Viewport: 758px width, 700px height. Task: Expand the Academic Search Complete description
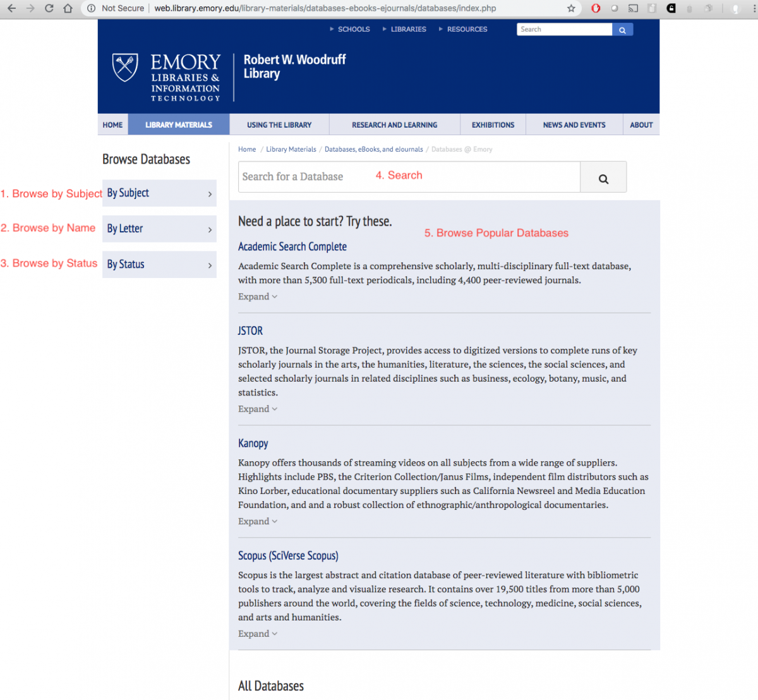point(257,297)
